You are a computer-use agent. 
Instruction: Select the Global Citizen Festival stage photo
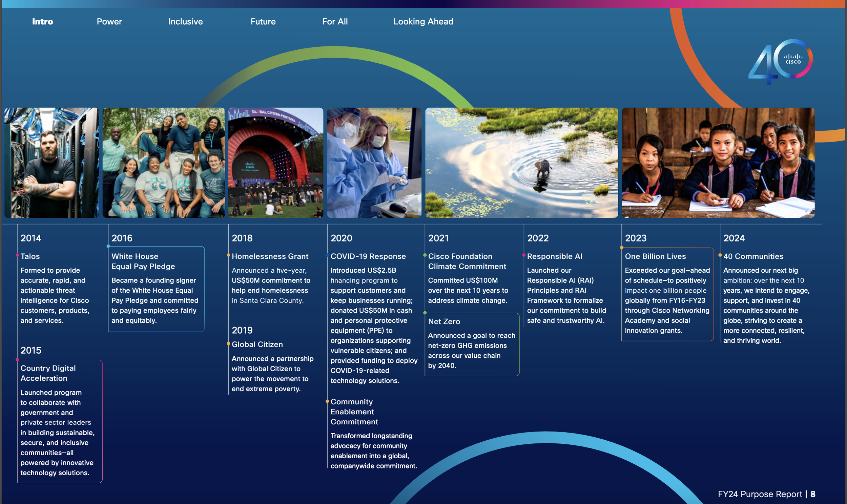point(275,162)
